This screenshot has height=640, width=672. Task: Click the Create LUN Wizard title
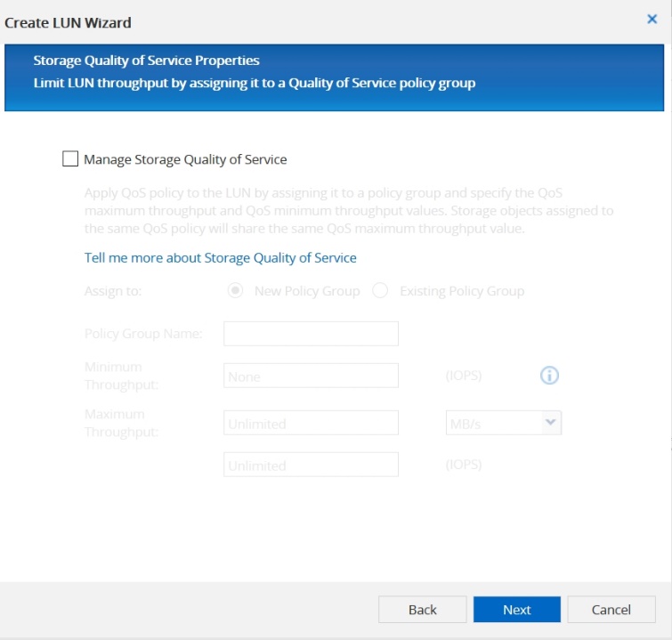pos(68,21)
